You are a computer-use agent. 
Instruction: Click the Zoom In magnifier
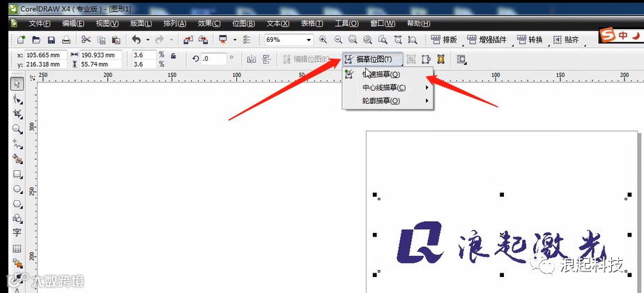tap(323, 40)
